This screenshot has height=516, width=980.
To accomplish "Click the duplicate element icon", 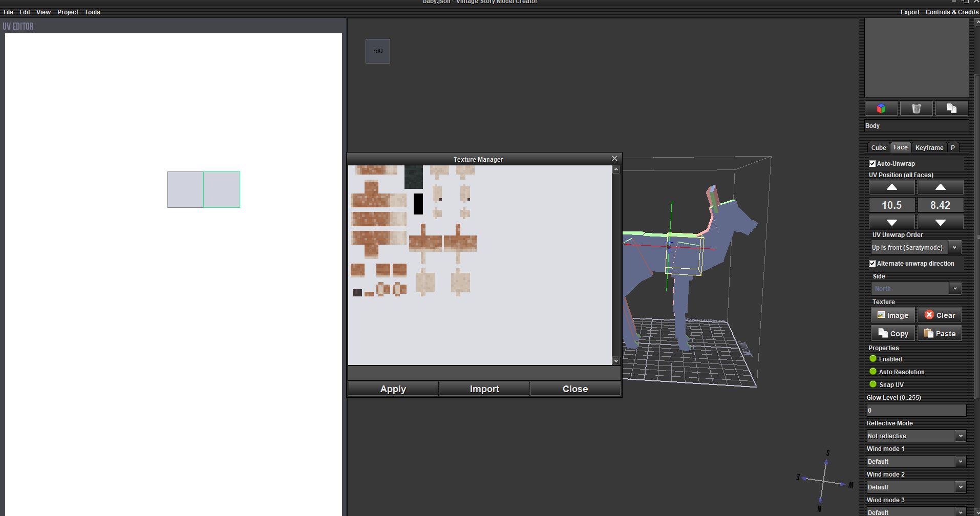I will [951, 109].
